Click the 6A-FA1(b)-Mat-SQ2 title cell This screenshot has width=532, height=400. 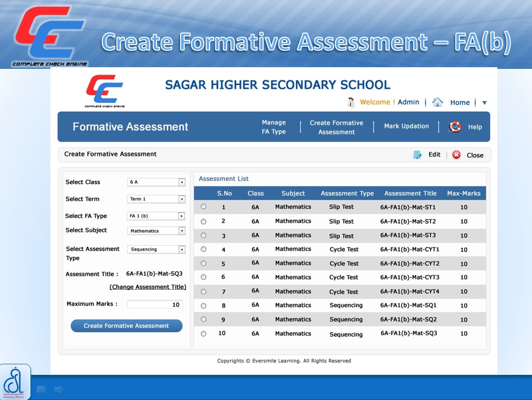tap(409, 320)
